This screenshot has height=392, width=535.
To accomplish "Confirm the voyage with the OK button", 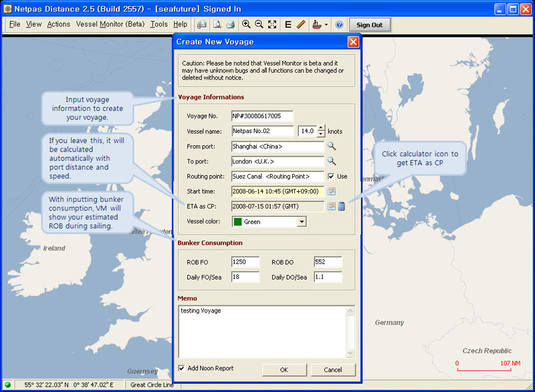I will tap(284, 370).
